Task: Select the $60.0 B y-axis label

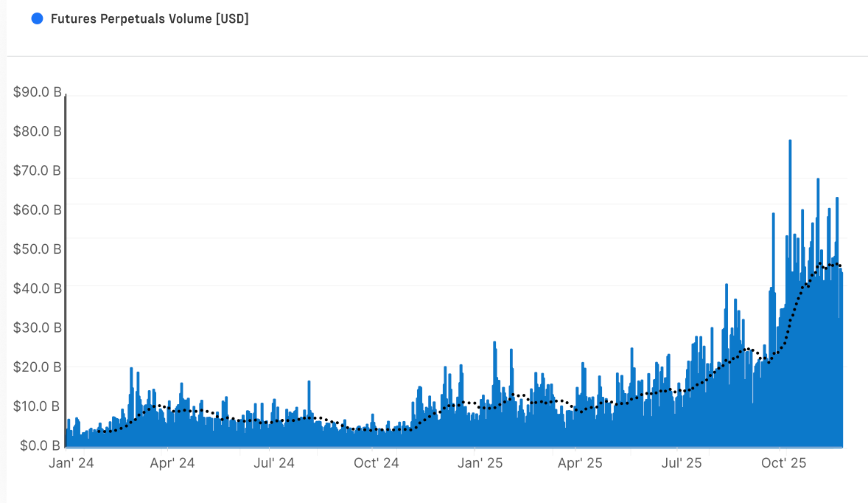Action: pyautogui.click(x=37, y=210)
